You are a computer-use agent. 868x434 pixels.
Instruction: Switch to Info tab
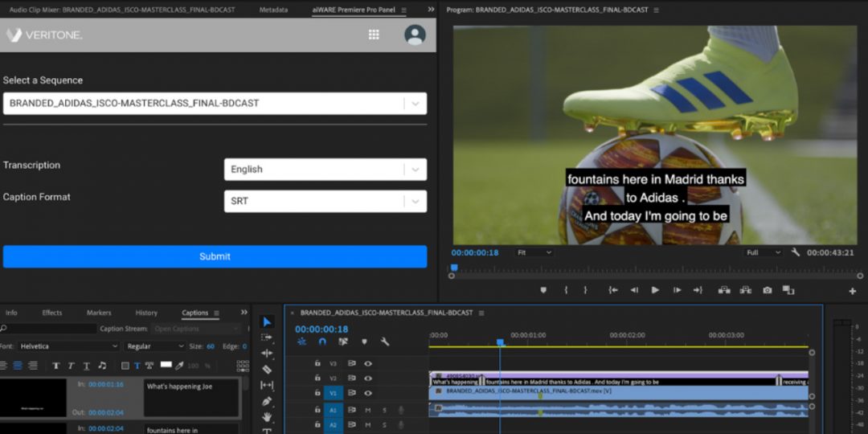point(11,313)
